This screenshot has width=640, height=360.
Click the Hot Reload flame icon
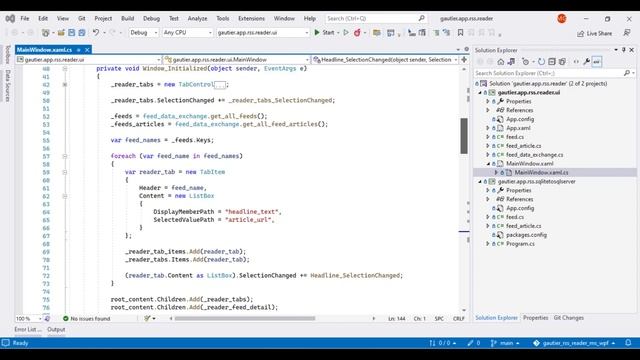pos(357,33)
